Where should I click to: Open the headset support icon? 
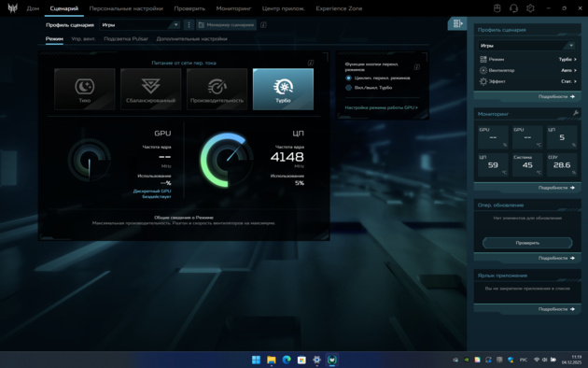513,8
